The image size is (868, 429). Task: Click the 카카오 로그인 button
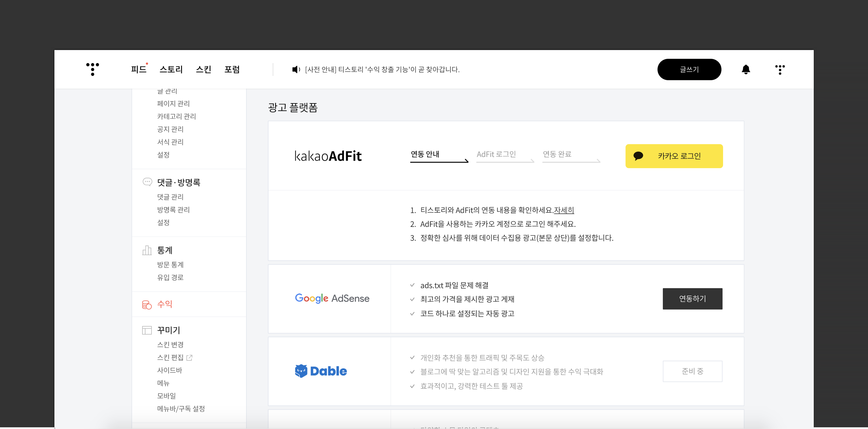674,156
